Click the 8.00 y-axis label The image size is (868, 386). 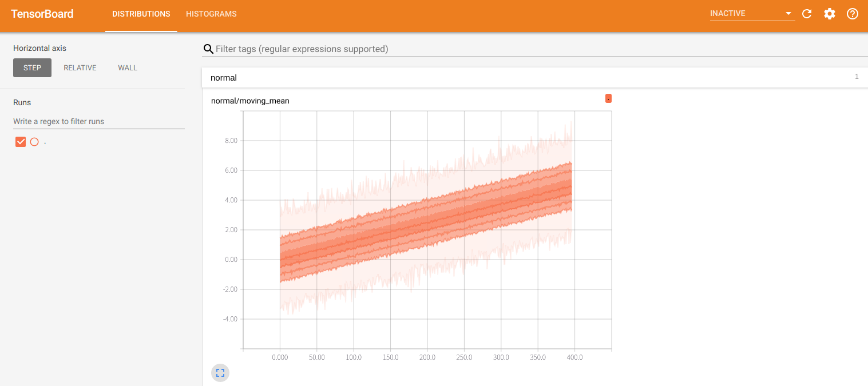(230, 141)
